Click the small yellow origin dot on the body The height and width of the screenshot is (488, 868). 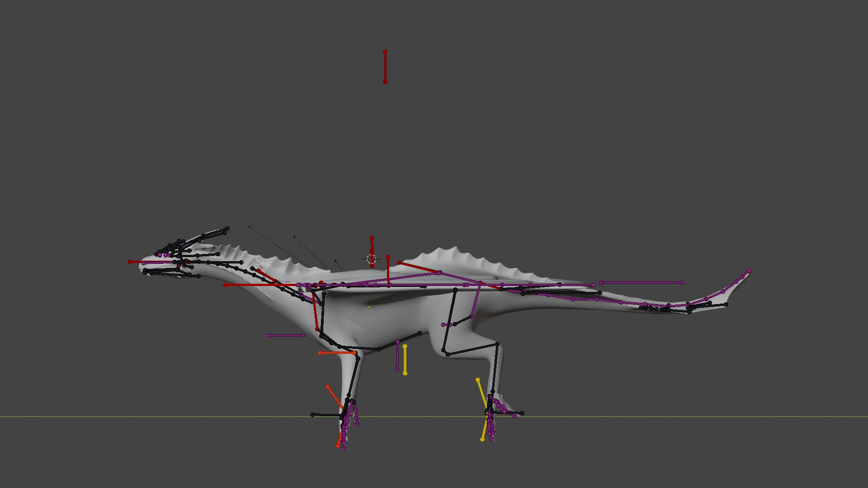pyautogui.click(x=368, y=307)
